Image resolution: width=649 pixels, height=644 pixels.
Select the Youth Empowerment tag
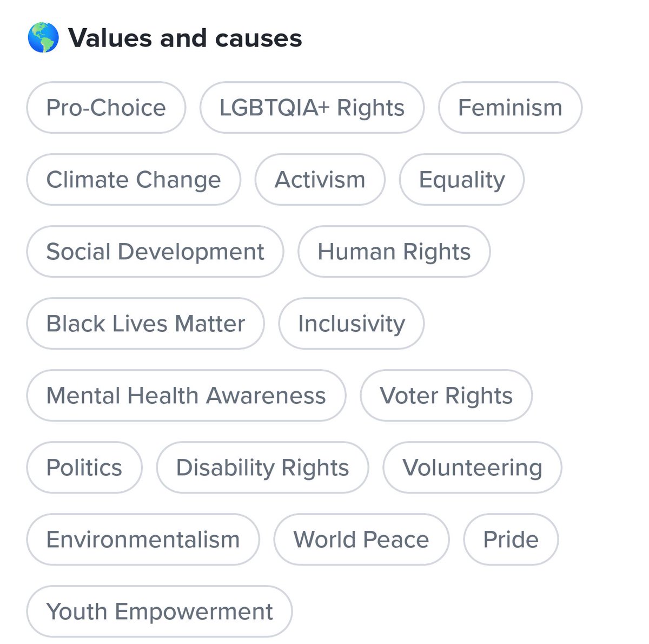(160, 611)
